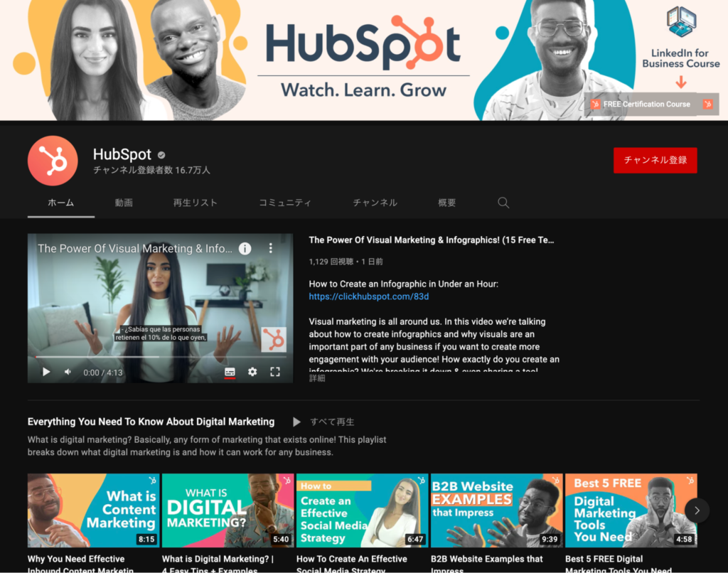Search within the HubSpot channel

pyautogui.click(x=503, y=203)
